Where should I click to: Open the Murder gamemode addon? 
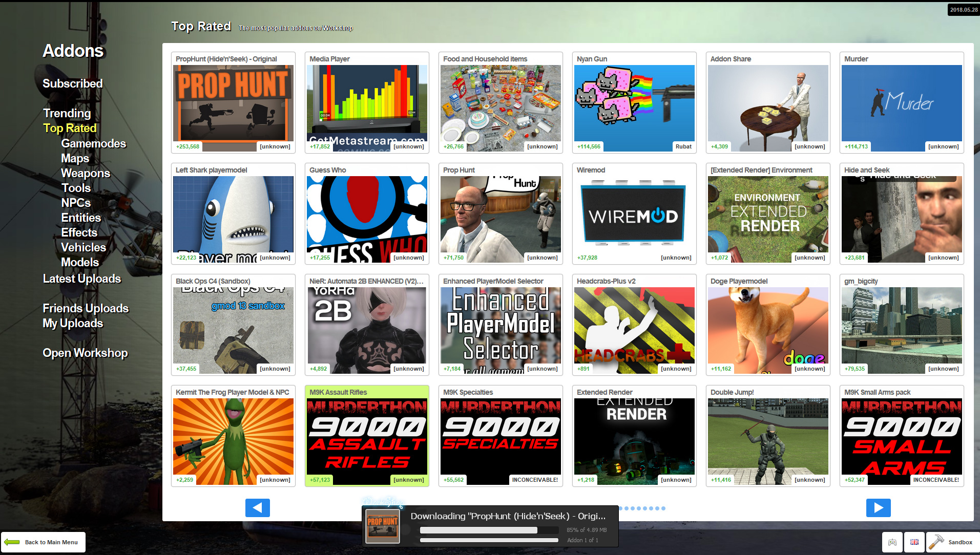coord(902,102)
